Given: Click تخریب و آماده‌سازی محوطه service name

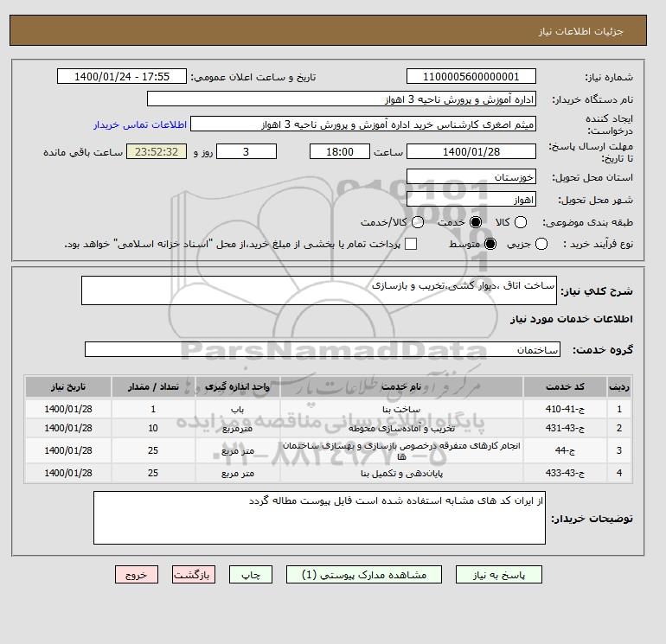Looking at the screenshot, I should 401,429.
